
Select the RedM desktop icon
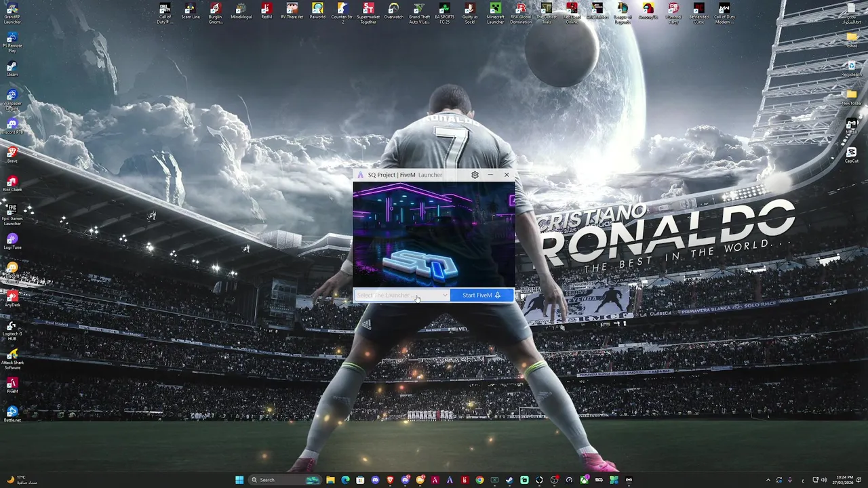coord(267,12)
